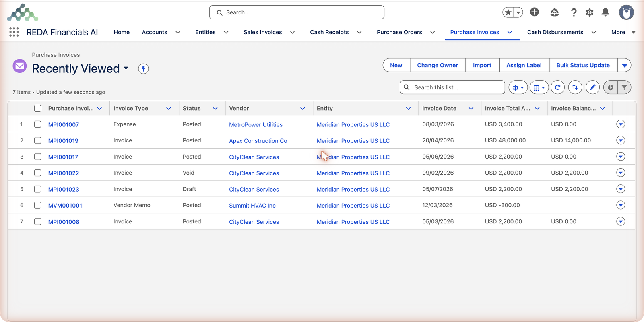The image size is (644, 322).
Task: Open row actions menu for MPI001017
Action: tap(621, 157)
